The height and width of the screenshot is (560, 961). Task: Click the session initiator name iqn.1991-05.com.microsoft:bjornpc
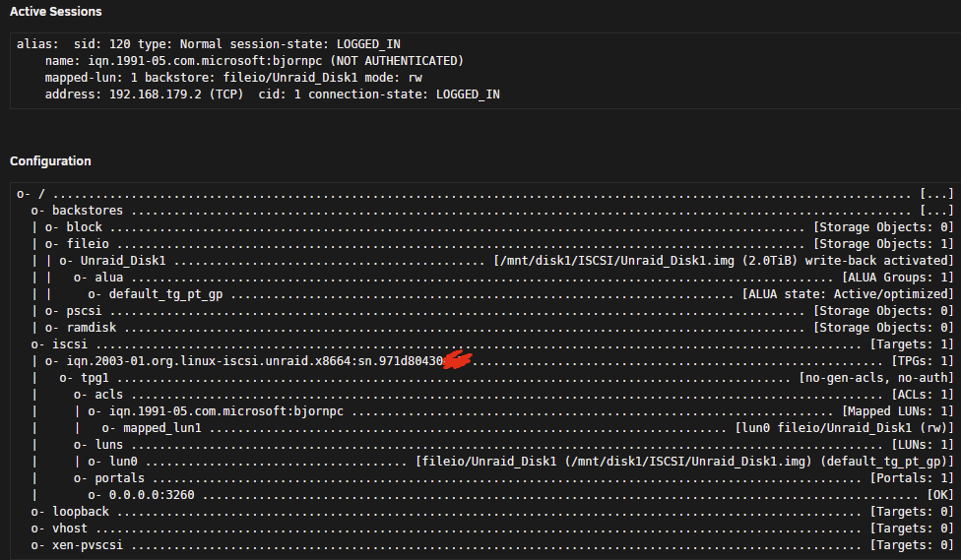tap(206, 61)
